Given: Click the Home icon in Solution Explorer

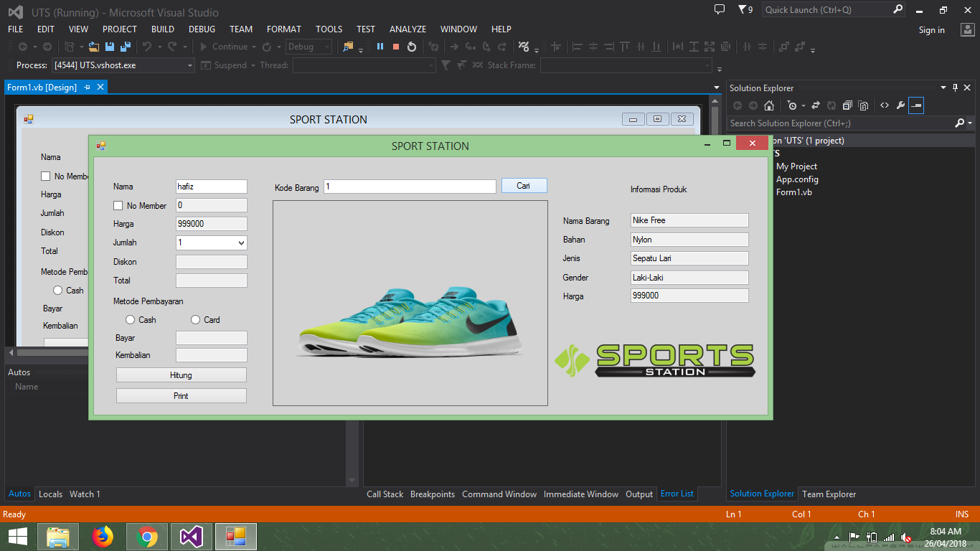Looking at the screenshot, I should pos(769,105).
